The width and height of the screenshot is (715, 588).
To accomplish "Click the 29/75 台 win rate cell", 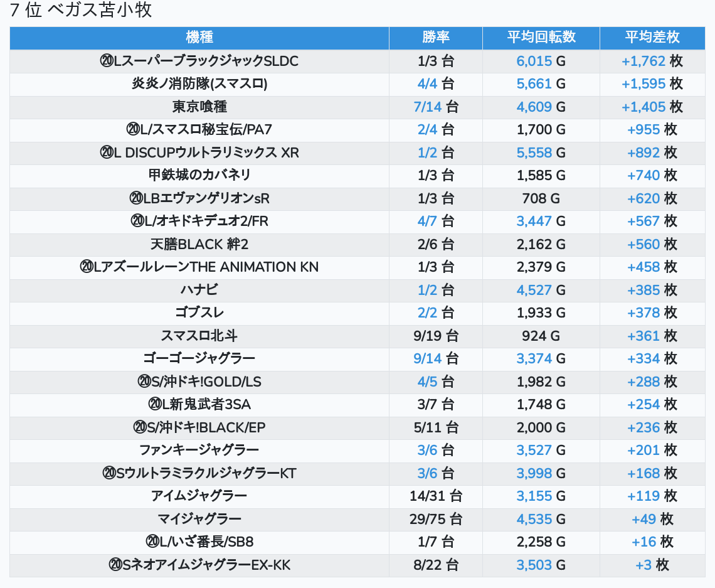I will (435, 519).
